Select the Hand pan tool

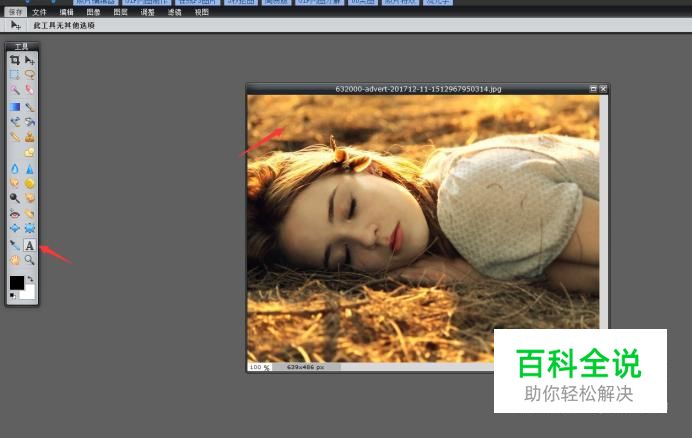click(x=15, y=260)
